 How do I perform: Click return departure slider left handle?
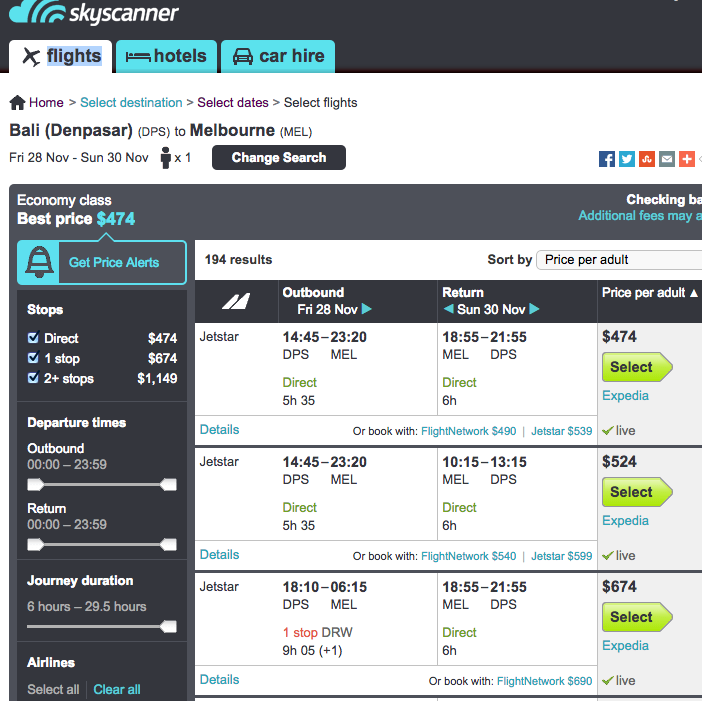click(35, 544)
